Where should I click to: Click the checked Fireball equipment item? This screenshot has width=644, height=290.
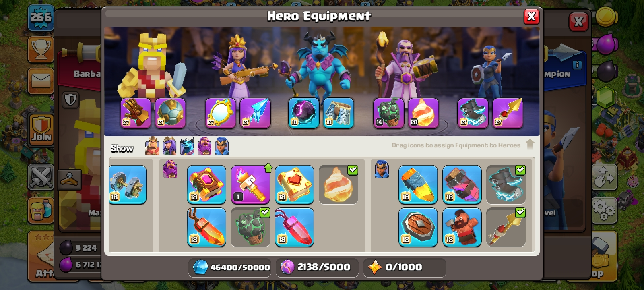339,184
